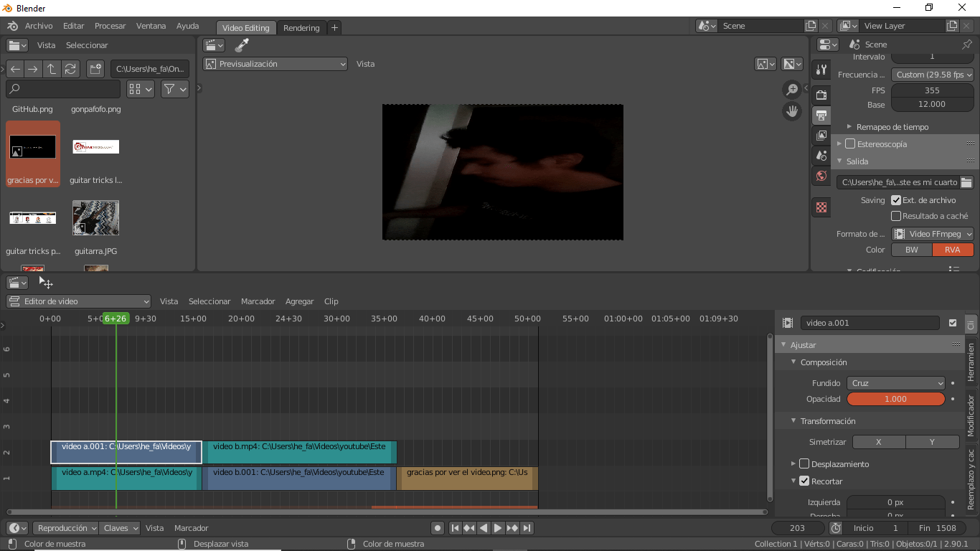Screen dimensions: 980x551
Task: Open the World properties tab globe icon
Action: (821, 175)
